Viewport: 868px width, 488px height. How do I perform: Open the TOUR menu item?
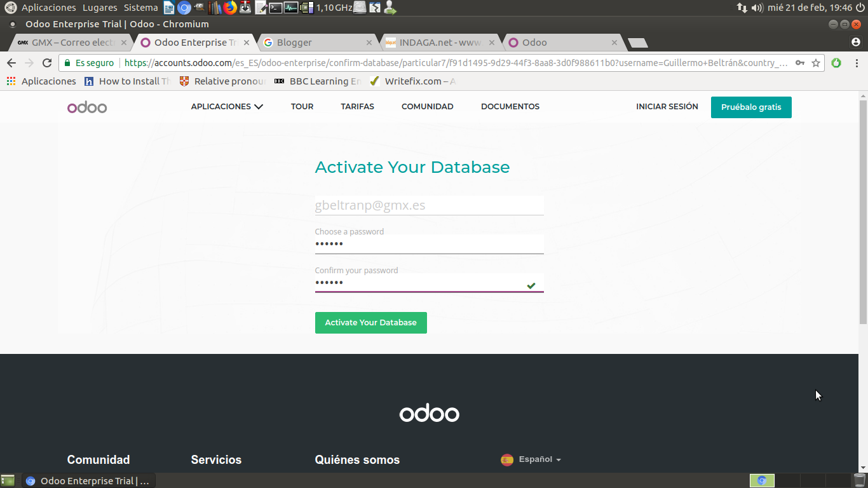click(x=302, y=107)
